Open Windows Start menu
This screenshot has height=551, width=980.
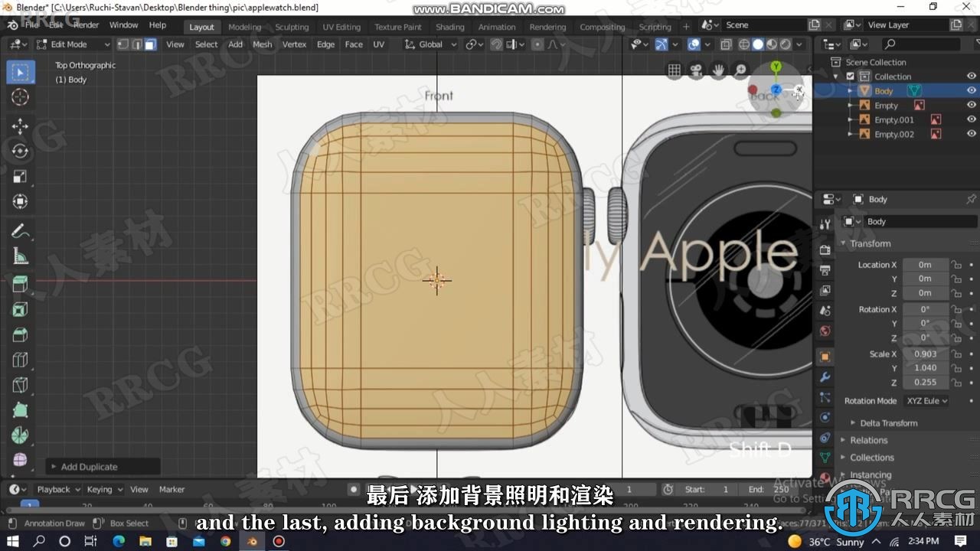tap(14, 541)
